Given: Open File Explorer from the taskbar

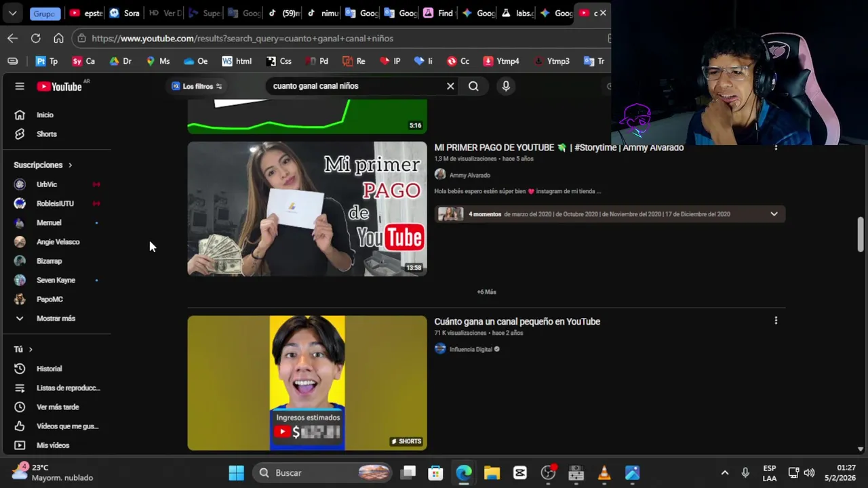Looking at the screenshot, I should (x=492, y=472).
